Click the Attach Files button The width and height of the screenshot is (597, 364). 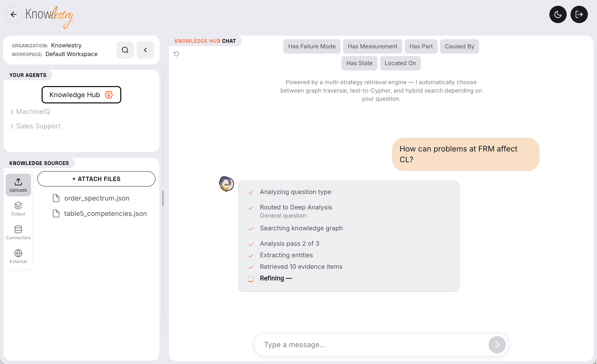[96, 179]
